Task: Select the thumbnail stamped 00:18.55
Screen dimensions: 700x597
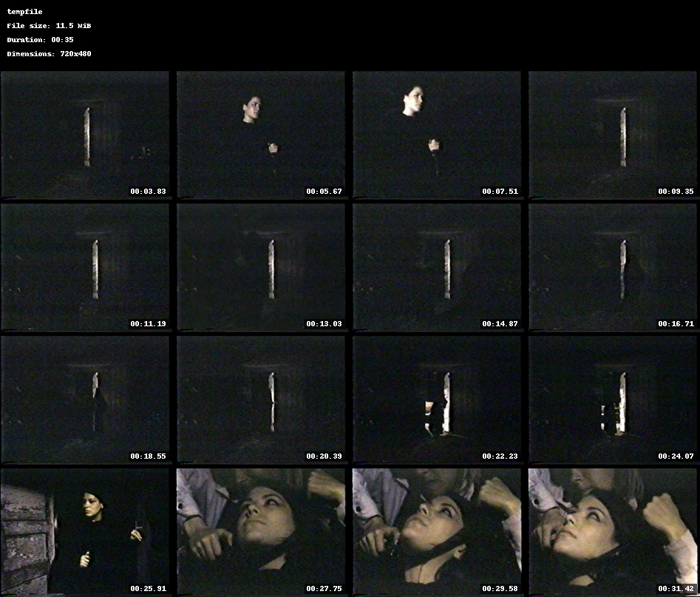Action: (x=85, y=399)
